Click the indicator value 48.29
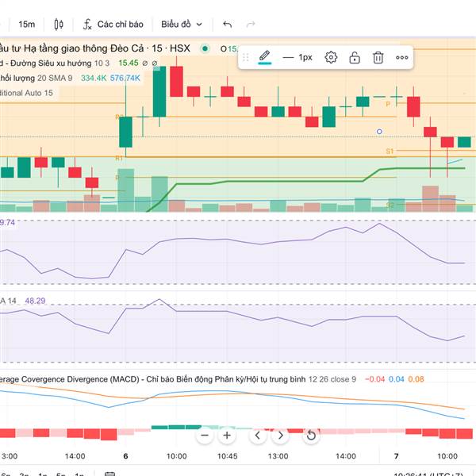 coord(35,301)
